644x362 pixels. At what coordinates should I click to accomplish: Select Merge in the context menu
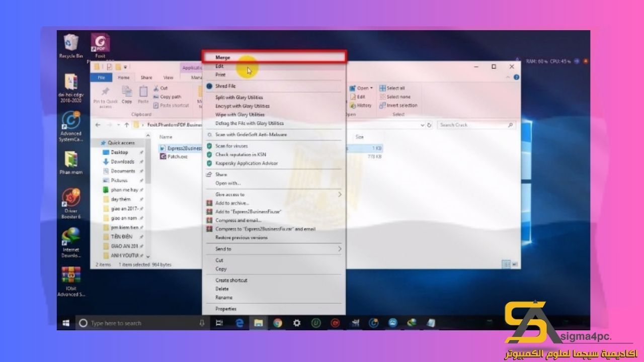(x=274, y=57)
